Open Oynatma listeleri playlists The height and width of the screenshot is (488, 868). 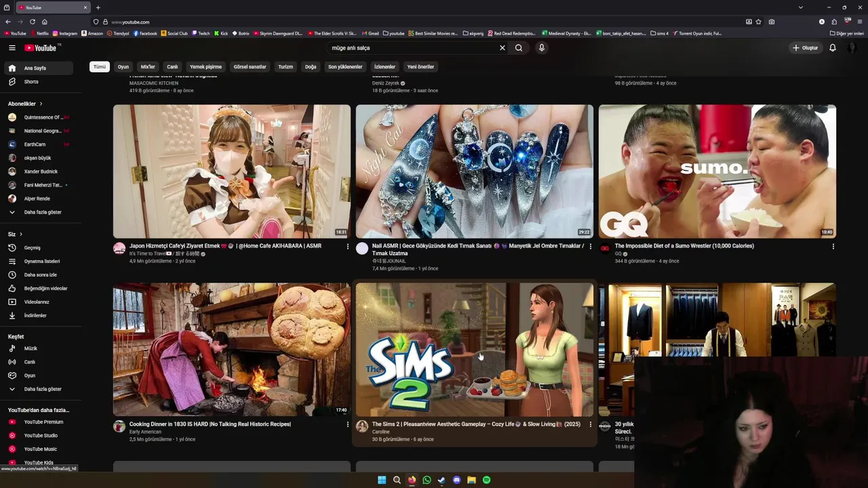point(41,261)
